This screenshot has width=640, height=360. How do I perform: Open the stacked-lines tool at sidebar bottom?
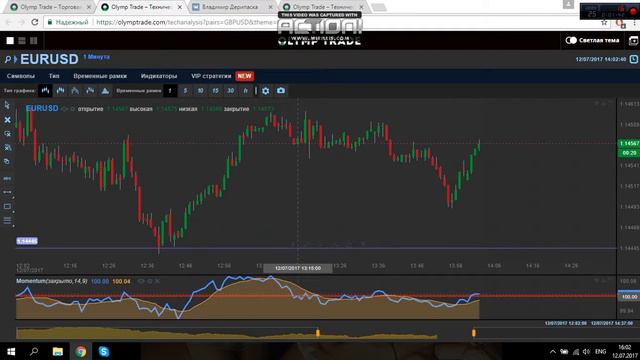7,220
